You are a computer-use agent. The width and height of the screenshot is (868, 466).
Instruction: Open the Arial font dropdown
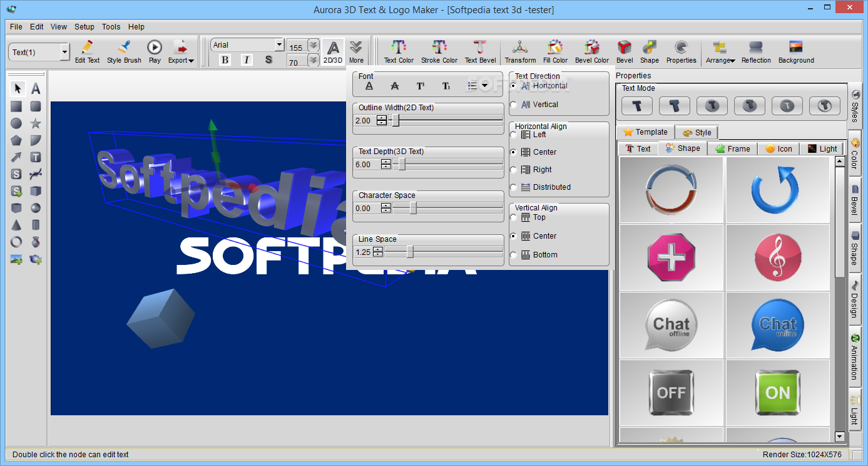(280, 45)
